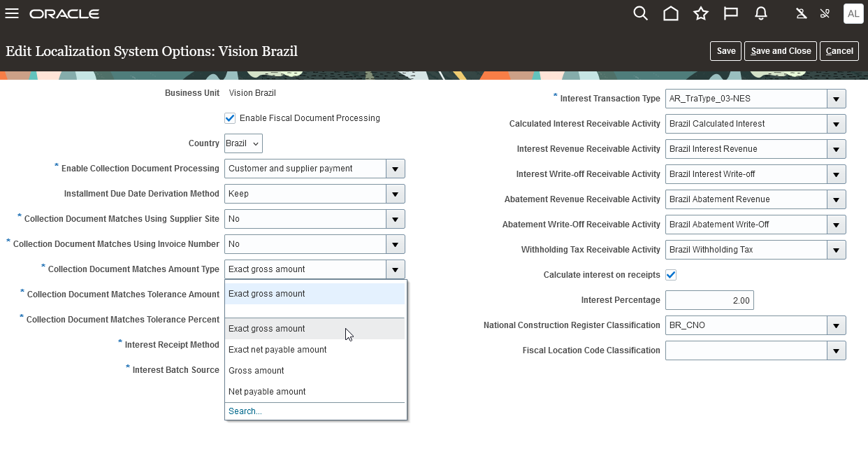Screen dimensions: 868x454
Task: Click the Interest Transaction Type text field
Action: pyautogui.click(x=746, y=99)
